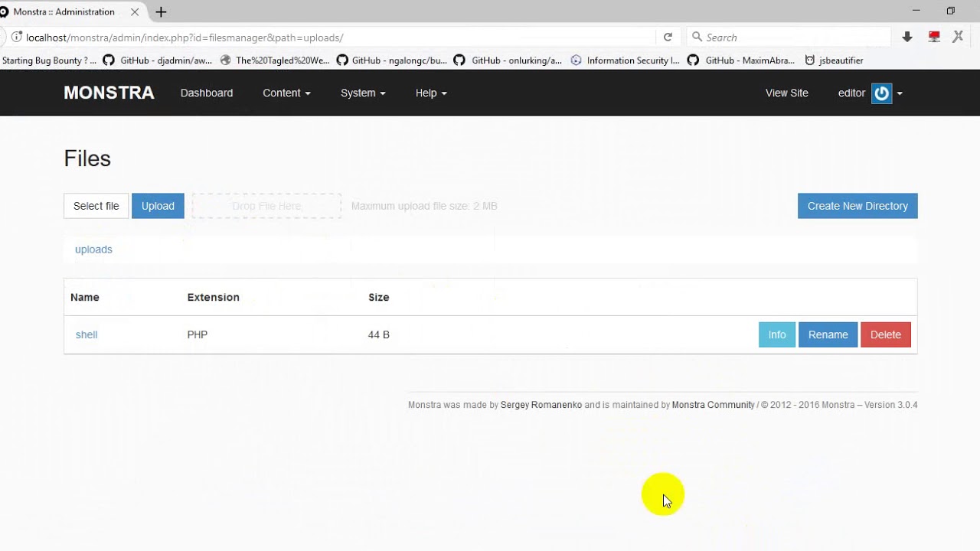Open a new browser tab
This screenshot has height=551, width=980.
tap(161, 12)
